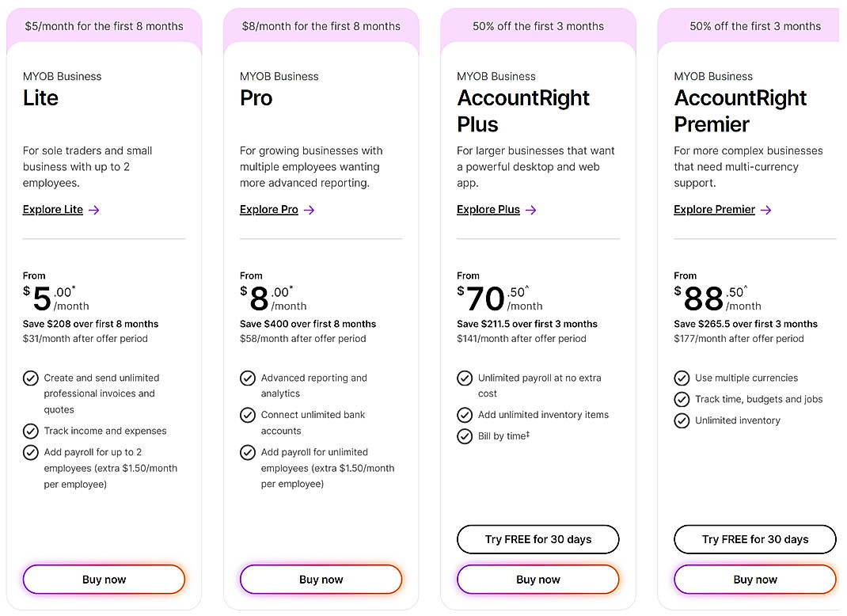Click checkmark beside Unlimited payroll at no extra cost
The height and width of the screenshot is (616, 847).
click(x=465, y=378)
